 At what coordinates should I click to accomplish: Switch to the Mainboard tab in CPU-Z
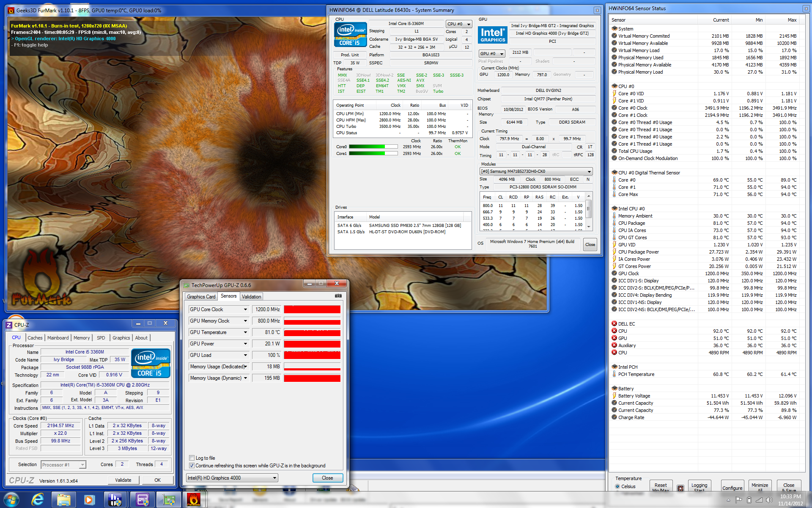58,338
